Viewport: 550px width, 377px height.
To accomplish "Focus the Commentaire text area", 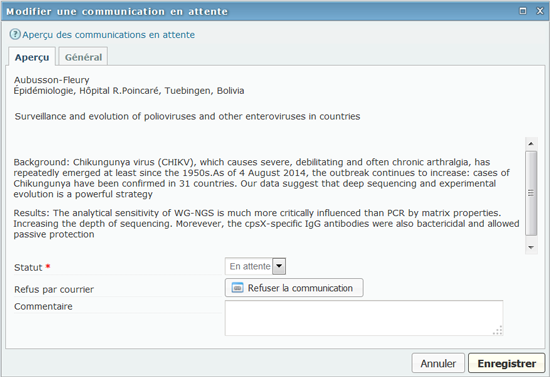I will pos(364,318).
